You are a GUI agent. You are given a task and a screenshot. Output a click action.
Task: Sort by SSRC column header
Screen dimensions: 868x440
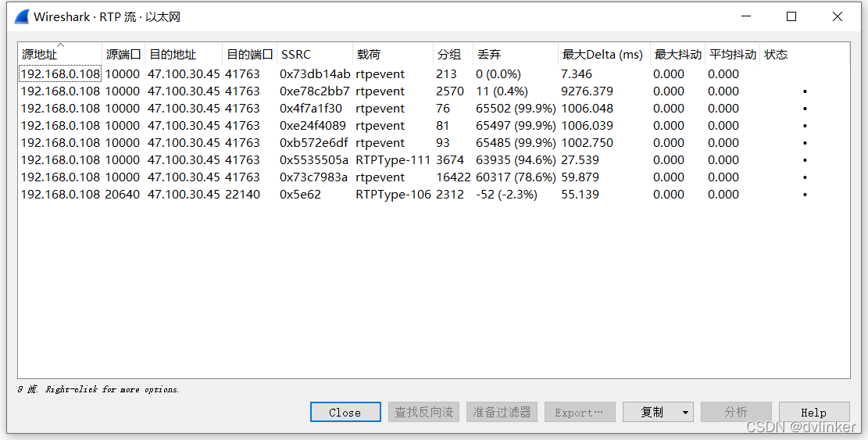[x=295, y=55]
